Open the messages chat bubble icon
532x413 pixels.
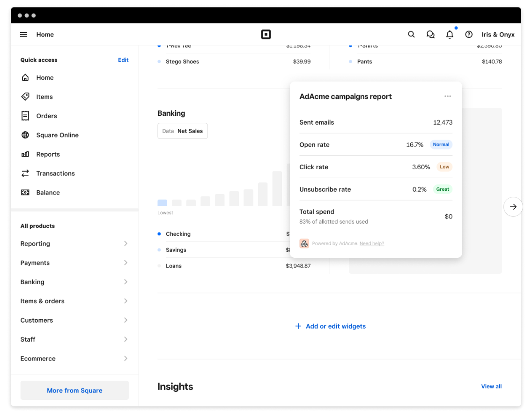pyautogui.click(x=430, y=34)
